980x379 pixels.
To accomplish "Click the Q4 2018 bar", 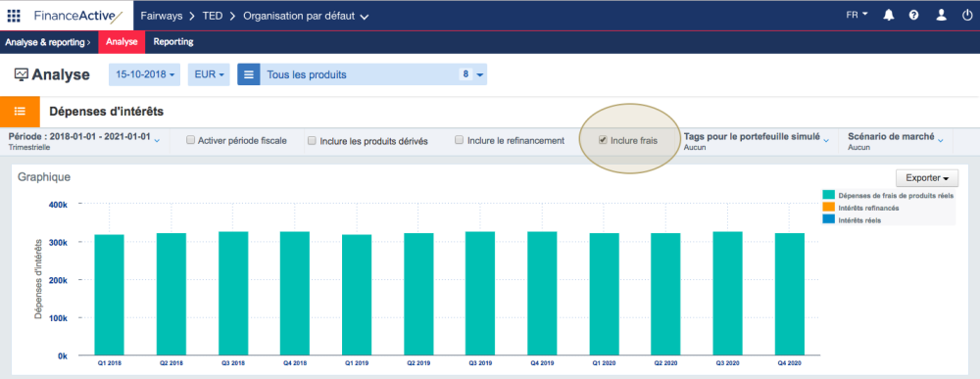I will 295,294.
